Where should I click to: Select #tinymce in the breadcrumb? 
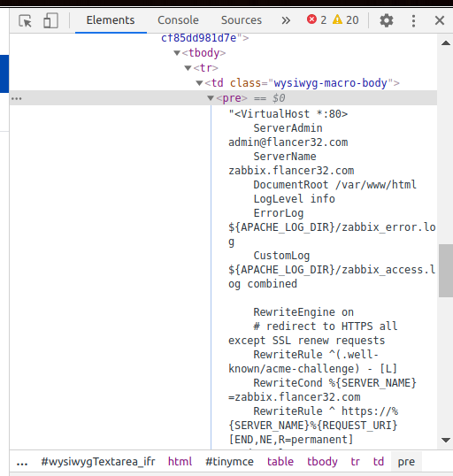(229, 462)
